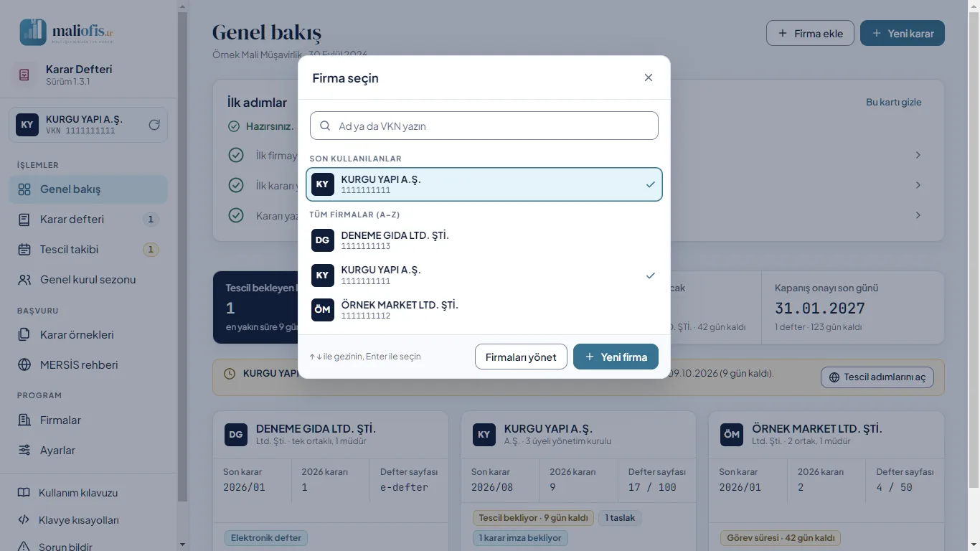Pick KURGU YAPI A.Ş. under Tüm Firmalar

pyautogui.click(x=484, y=275)
